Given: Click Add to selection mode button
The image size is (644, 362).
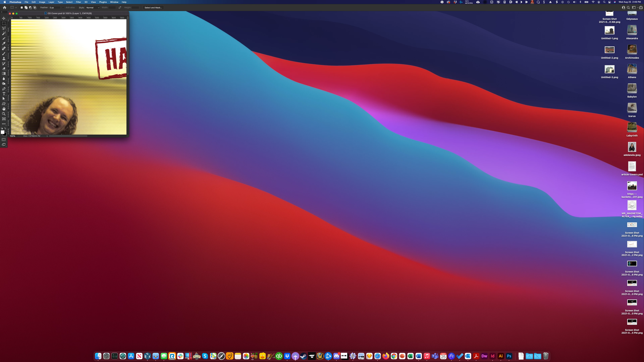Looking at the screenshot, I should coord(26,8).
